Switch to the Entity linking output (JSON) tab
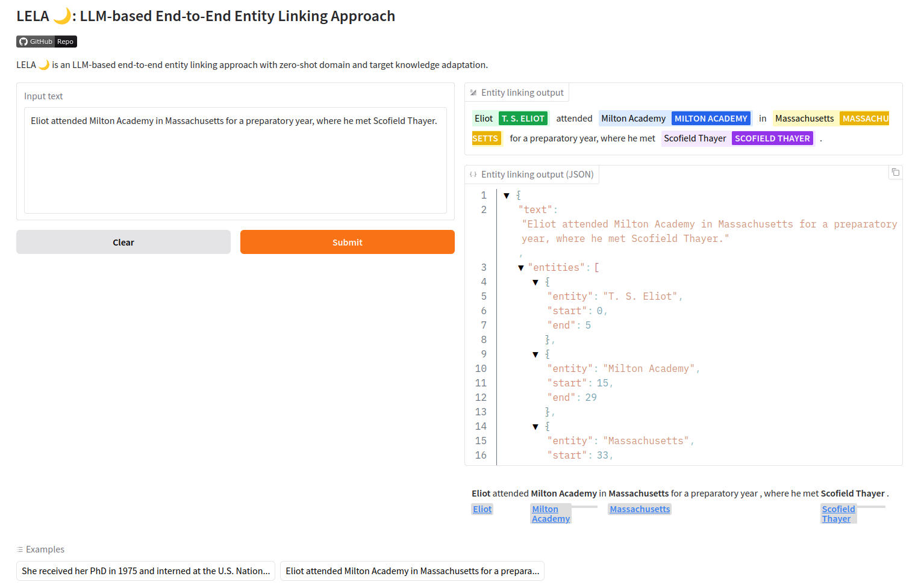 (537, 174)
